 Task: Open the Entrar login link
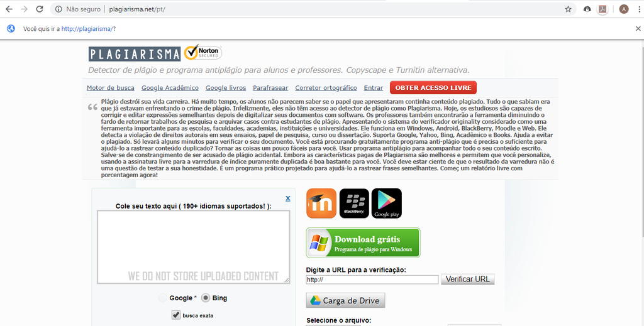point(374,88)
